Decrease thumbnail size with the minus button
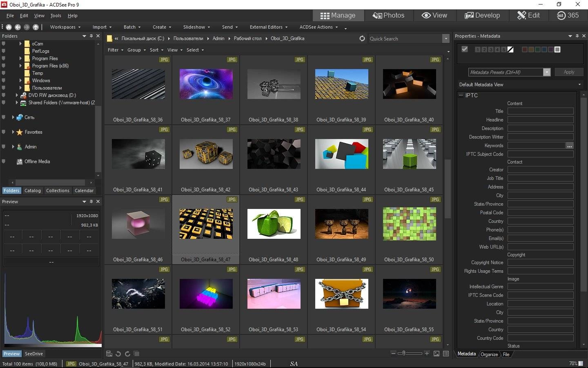 [393, 353]
